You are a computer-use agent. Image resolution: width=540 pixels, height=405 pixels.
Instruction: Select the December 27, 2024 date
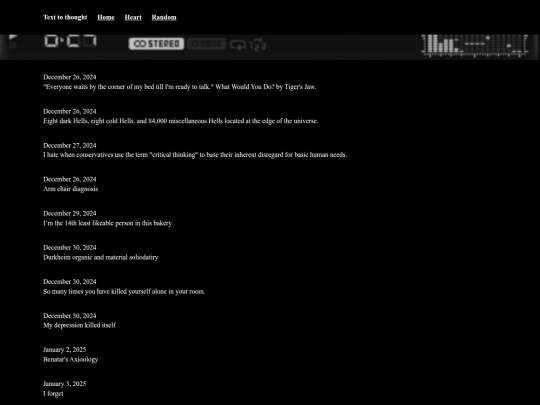pyautogui.click(x=70, y=145)
